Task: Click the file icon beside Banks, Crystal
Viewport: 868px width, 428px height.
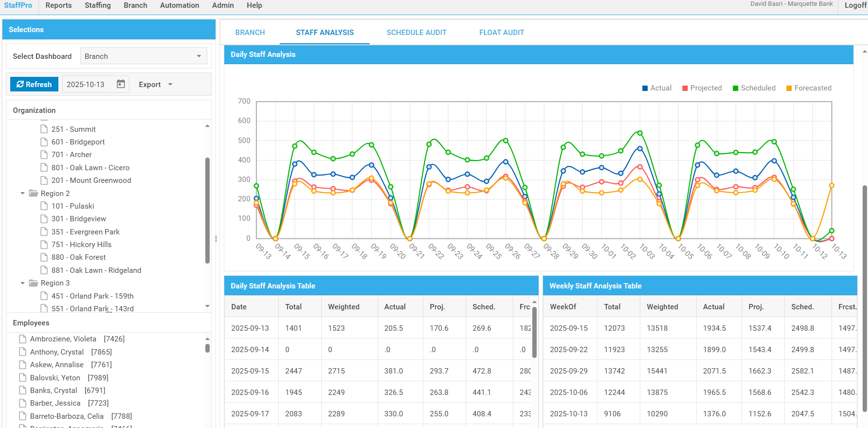Action: click(22, 391)
